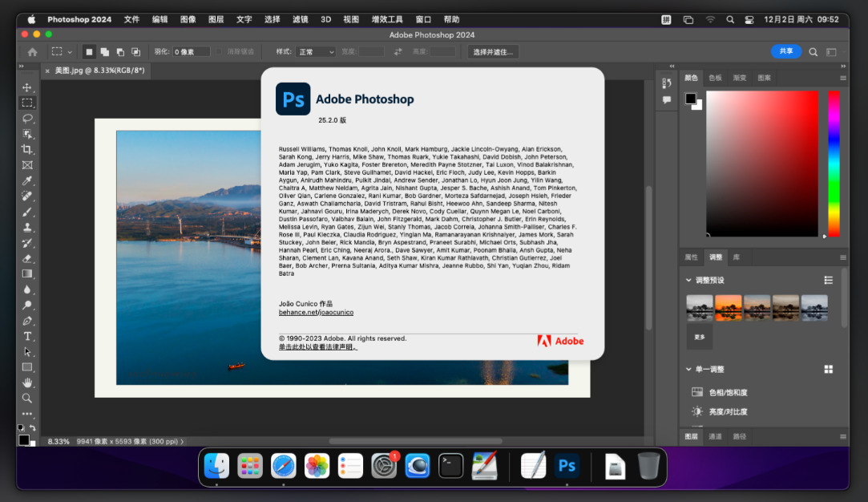Select the Hand tool
Screen dimensions: 868x502
[x=27, y=383]
